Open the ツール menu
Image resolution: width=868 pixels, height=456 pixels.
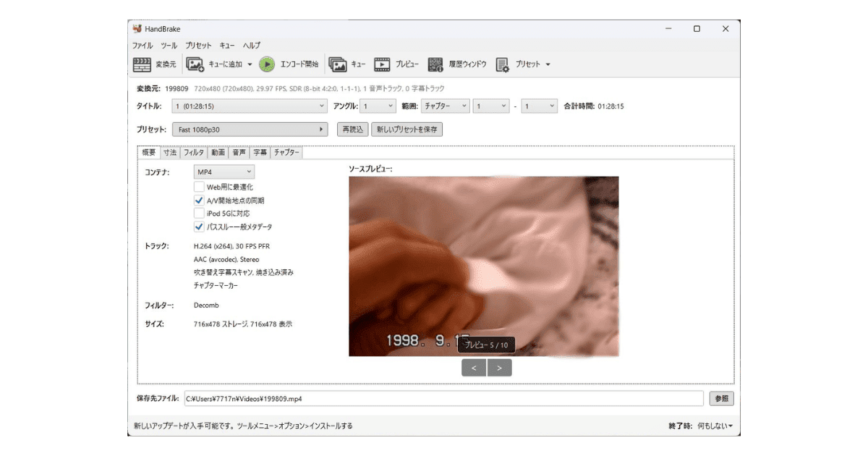tap(169, 45)
